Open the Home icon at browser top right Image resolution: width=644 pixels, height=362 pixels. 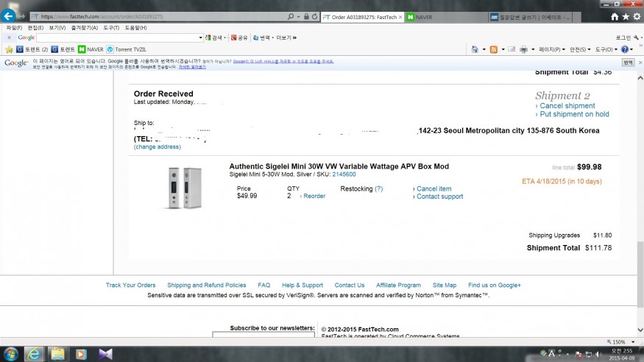[615, 16]
